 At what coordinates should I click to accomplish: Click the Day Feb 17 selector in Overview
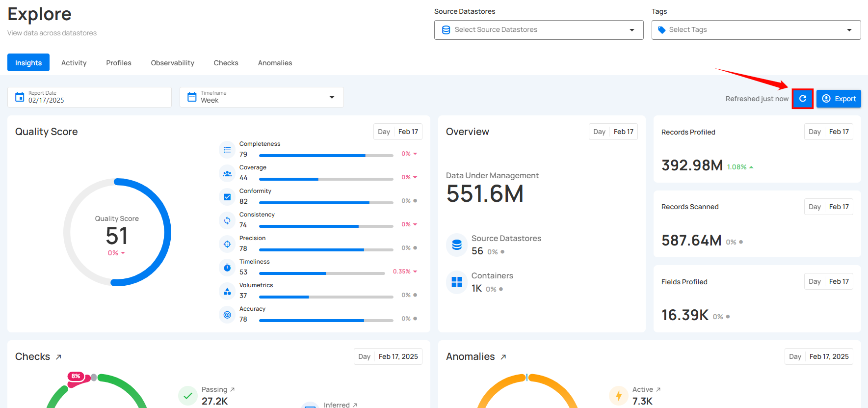tap(613, 132)
